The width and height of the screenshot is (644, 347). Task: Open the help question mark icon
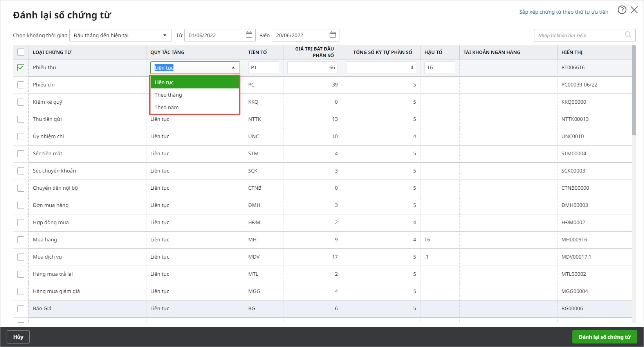622,10
